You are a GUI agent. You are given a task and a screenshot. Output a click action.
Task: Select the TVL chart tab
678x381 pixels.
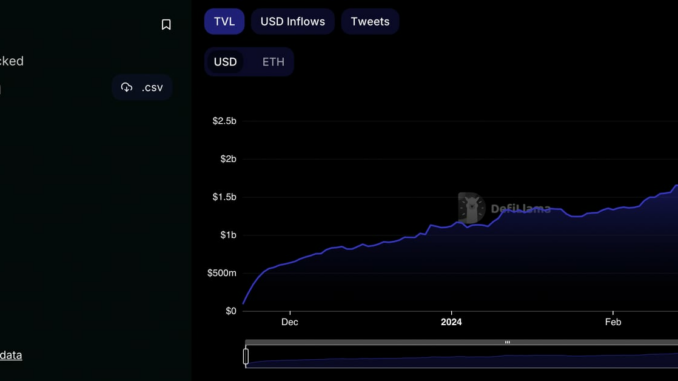click(x=224, y=21)
